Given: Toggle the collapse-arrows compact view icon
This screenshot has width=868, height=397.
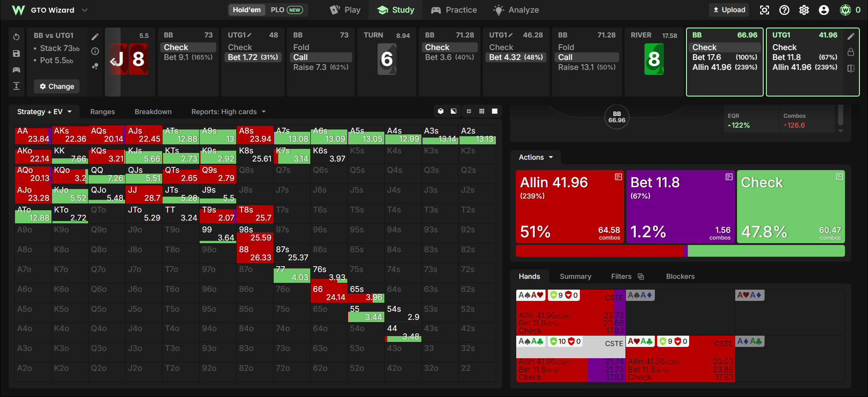Looking at the screenshot, I should tap(469, 111).
